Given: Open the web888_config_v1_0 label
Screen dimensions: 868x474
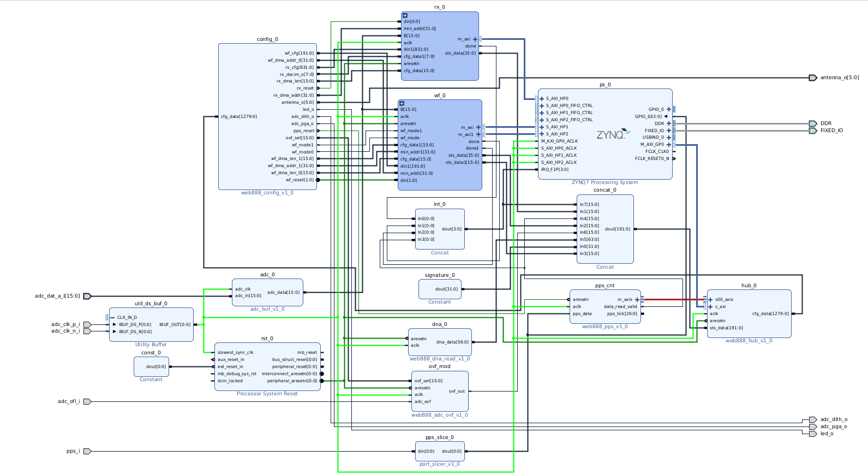Looking at the screenshot, I should tap(267, 193).
